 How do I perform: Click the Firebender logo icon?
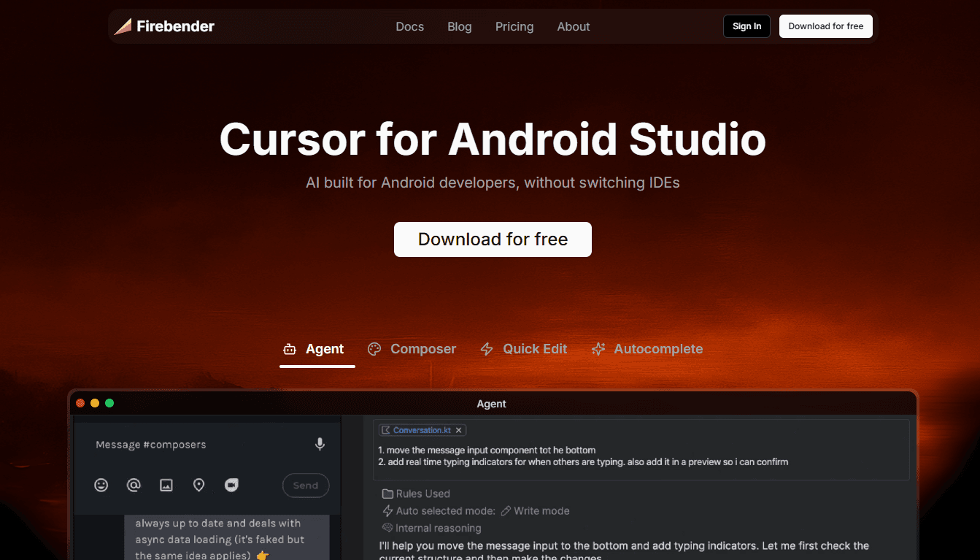pos(123,26)
